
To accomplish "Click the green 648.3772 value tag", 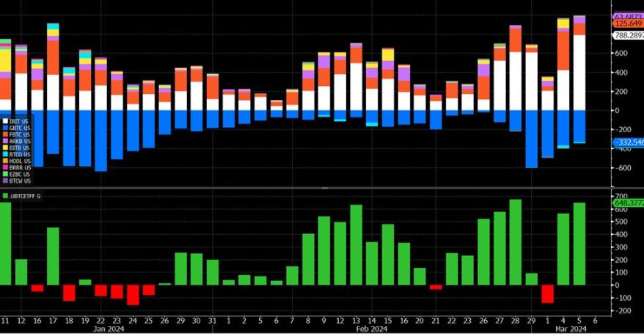I will (x=627, y=203).
